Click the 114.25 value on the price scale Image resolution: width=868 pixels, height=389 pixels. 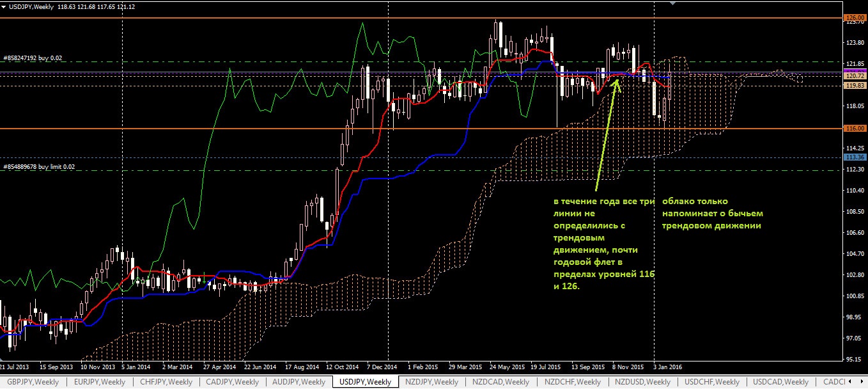pos(855,148)
